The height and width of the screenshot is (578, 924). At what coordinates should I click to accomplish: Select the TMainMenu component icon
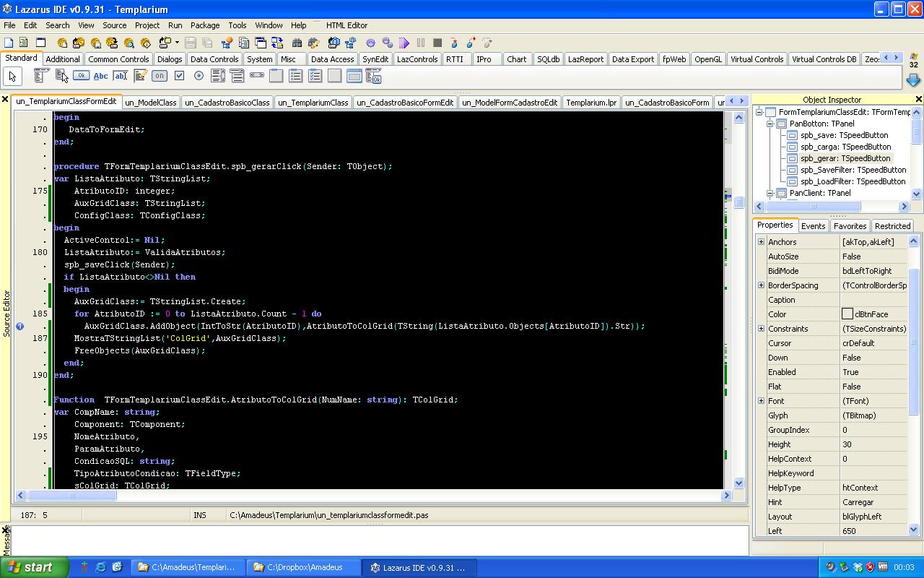click(x=42, y=75)
